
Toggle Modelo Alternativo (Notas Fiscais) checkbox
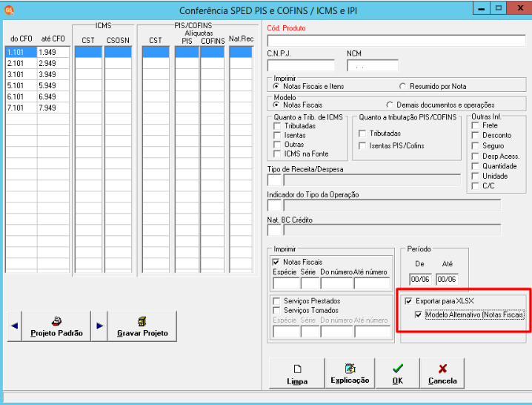coord(419,315)
